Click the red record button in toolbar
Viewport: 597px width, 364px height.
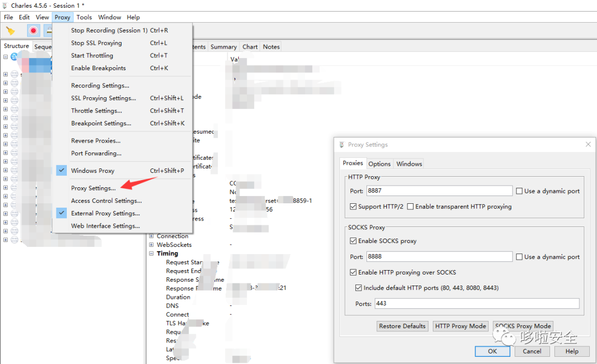(x=34, y=31)
